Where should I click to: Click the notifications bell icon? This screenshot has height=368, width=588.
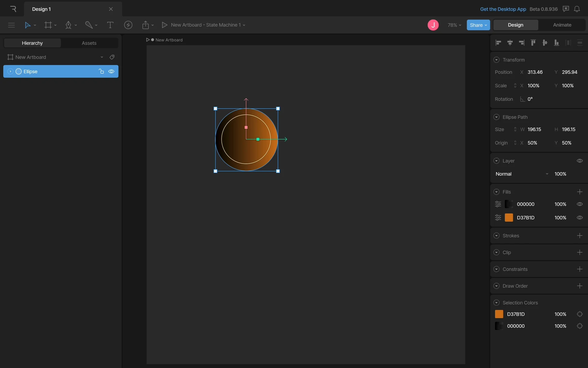[x=577, y=9]
